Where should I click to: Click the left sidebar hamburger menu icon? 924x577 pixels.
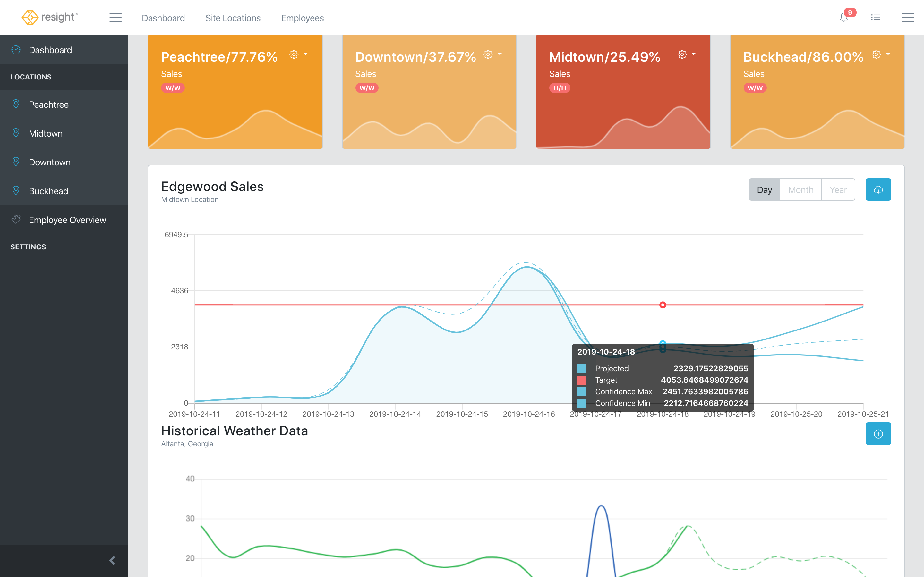(115, 18)
